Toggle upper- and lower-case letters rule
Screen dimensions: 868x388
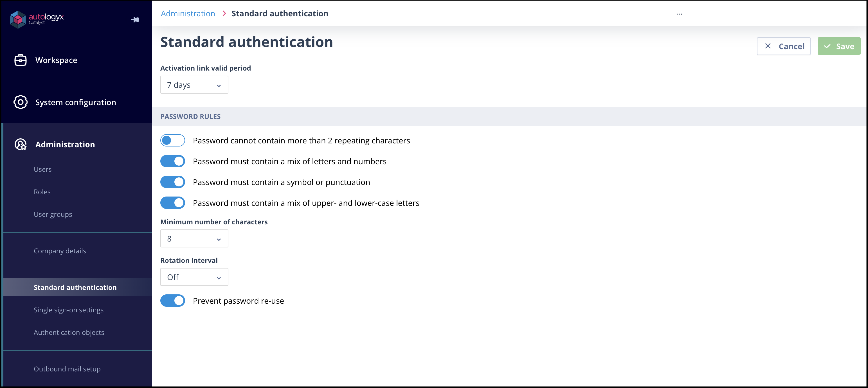[x=172, y=203]
